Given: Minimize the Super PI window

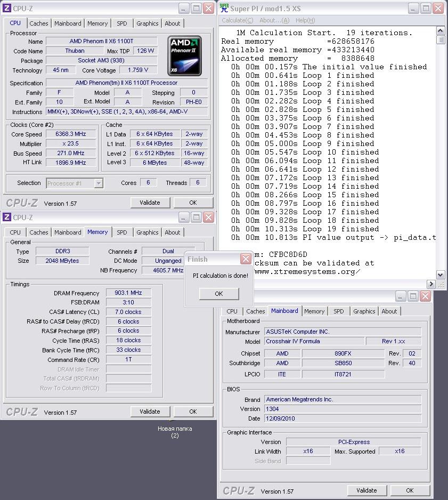Looking at the screenshot, I should [413, 9].
